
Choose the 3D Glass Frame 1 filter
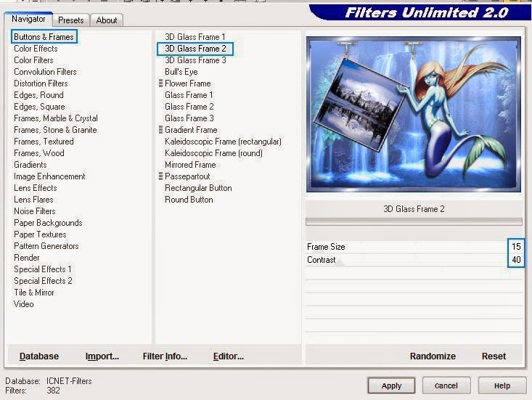point(195,36)
